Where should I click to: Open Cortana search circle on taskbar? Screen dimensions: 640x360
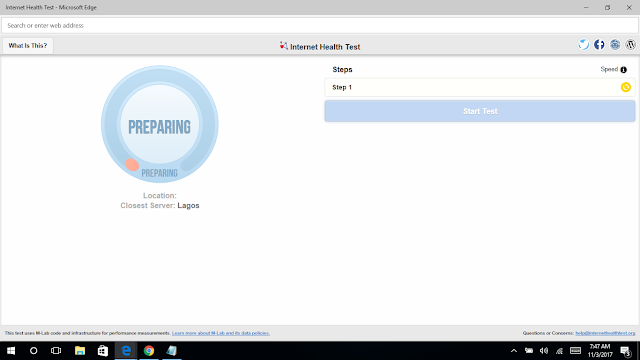[x=33, y=351]
